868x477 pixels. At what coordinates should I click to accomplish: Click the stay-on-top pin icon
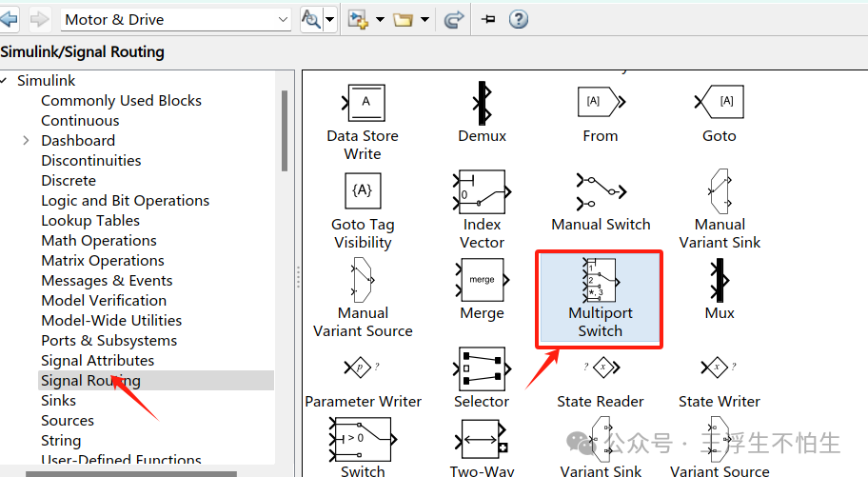[487, 19]
